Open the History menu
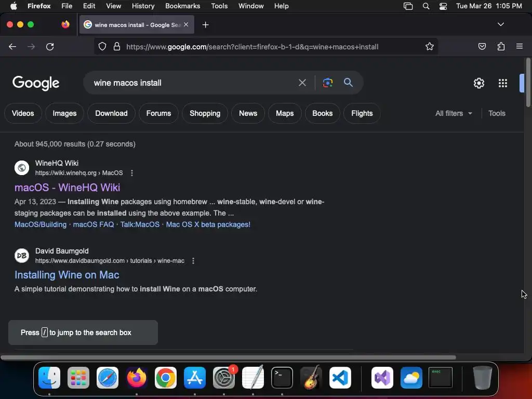Viewport: 532px width, 399px height. (143, 6)
